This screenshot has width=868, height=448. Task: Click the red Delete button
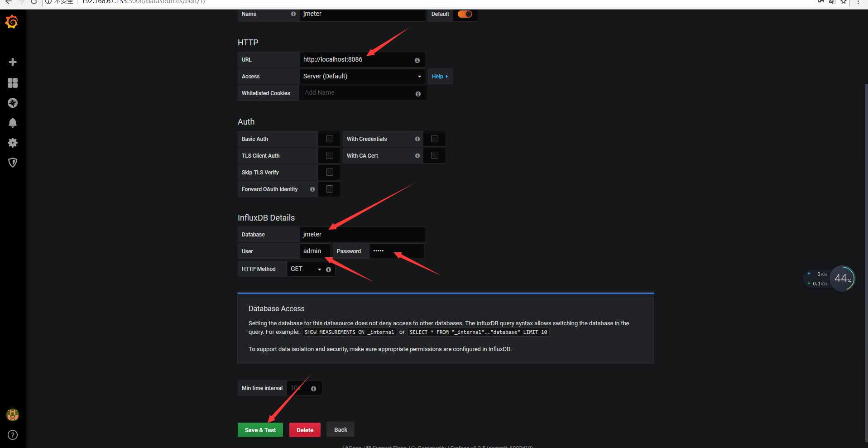pos(305,430)
